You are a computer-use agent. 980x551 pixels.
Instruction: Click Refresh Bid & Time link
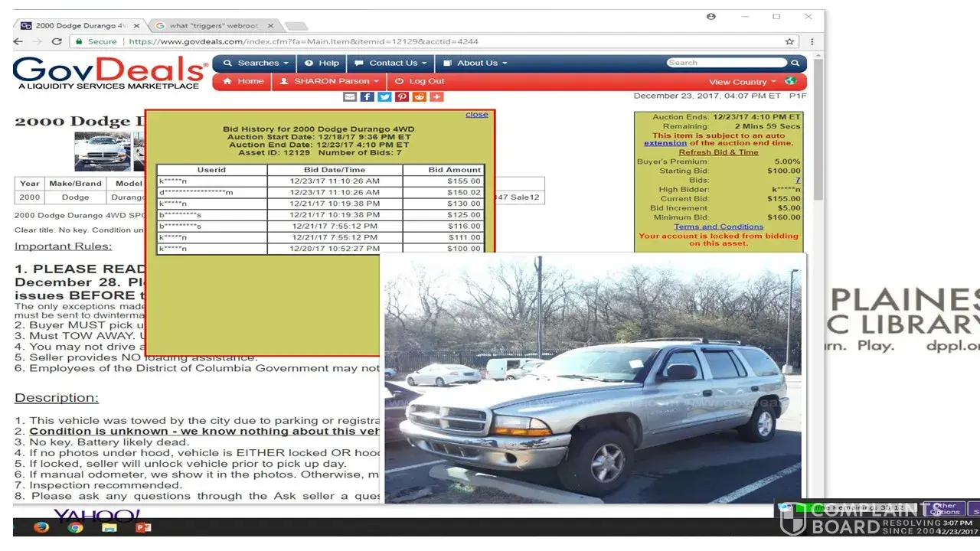pyautogui.click(x=718, y=152)
